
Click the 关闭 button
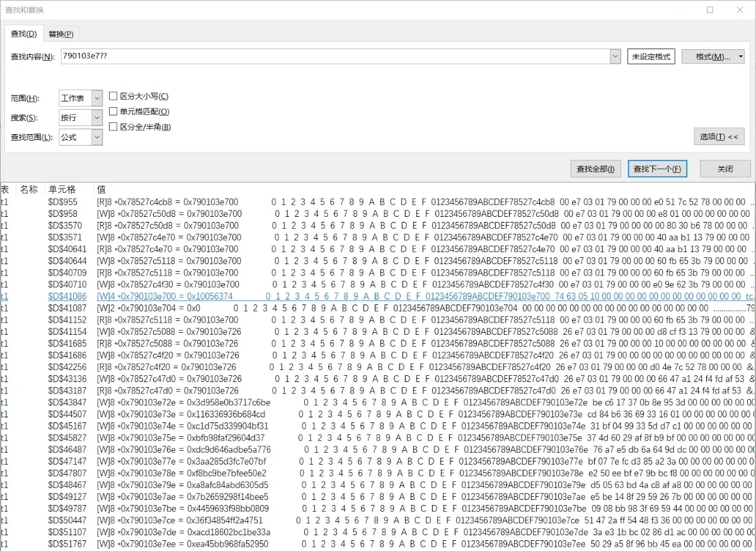click(725, 169)
